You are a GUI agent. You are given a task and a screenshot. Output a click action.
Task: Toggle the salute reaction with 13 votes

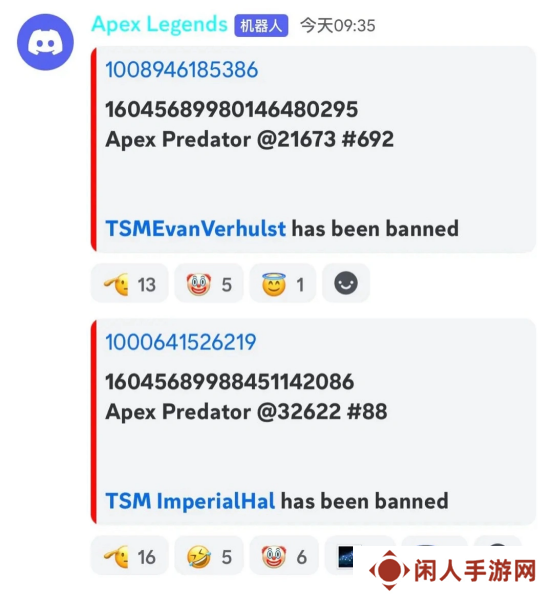click(130, 284)
